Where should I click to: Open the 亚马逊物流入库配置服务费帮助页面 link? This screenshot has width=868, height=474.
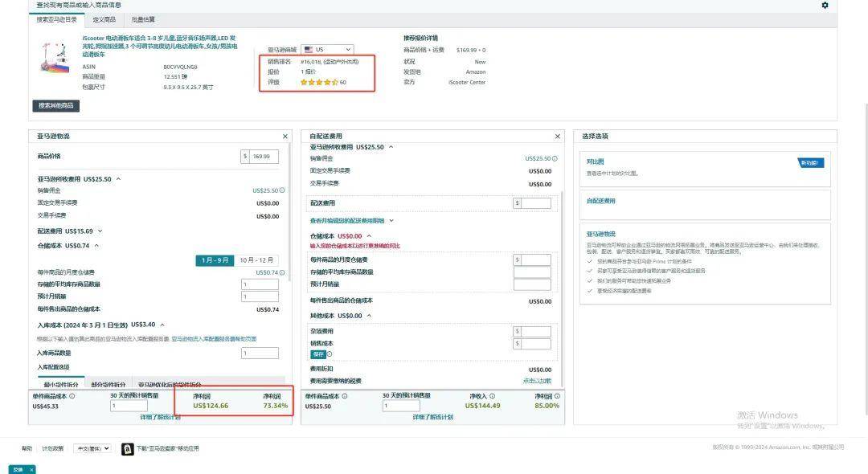click(214, 339)
